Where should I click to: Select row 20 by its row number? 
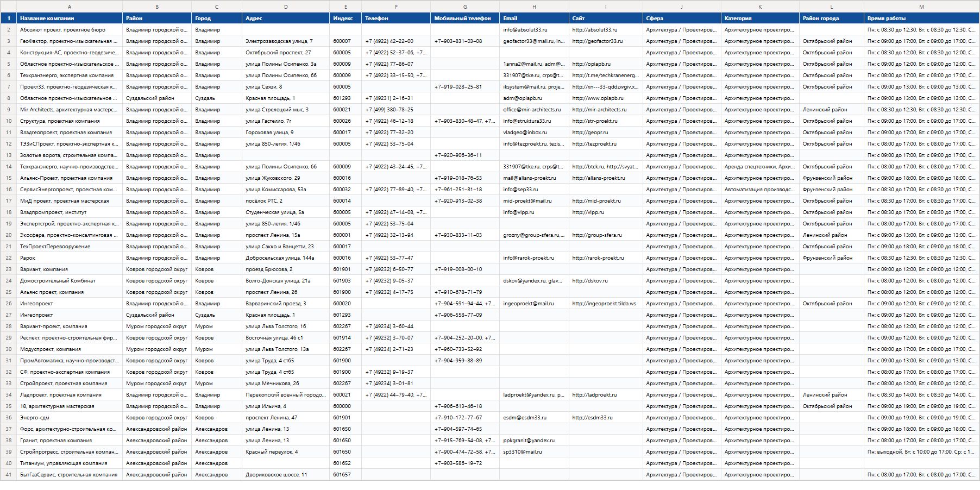click(x=8, y=235)
